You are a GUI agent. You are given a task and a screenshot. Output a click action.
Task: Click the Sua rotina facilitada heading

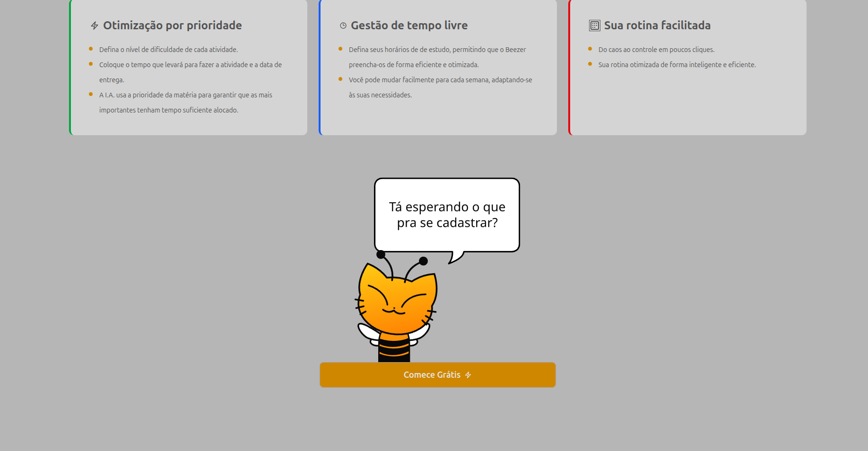tap(657, 26)
